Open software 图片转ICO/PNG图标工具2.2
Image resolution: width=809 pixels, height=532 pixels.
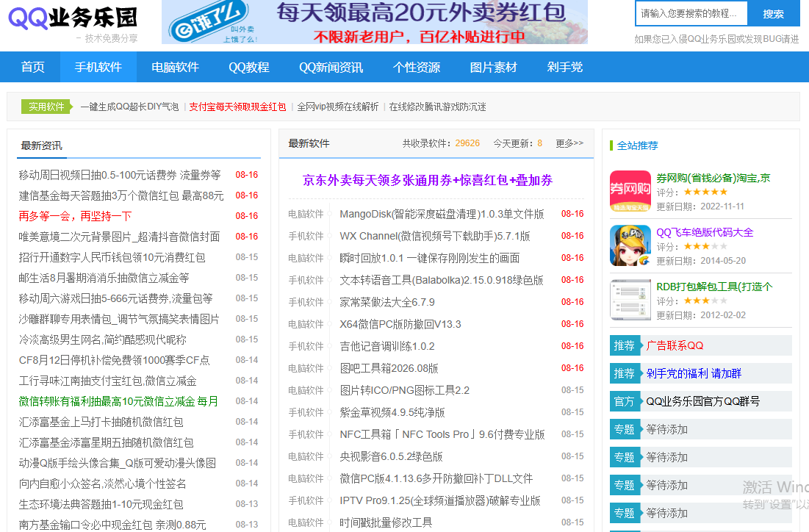pyautogui.click(x=405, y=391)
